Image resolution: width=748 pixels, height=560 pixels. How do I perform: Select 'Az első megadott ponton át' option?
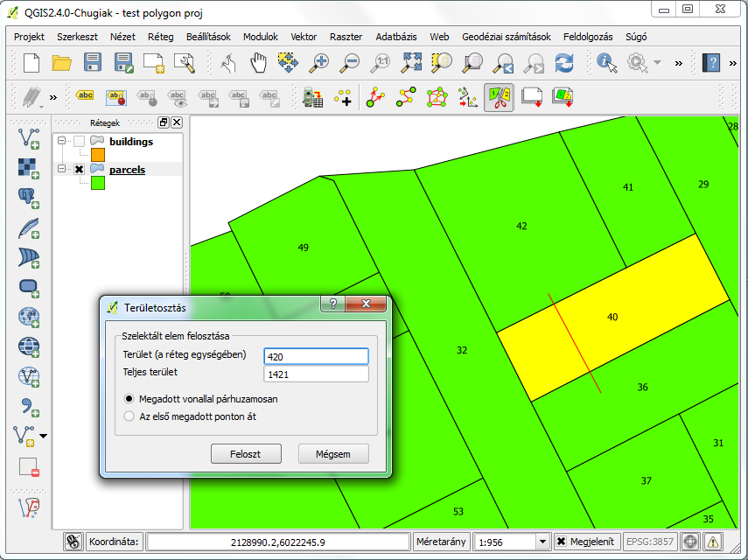130,416
